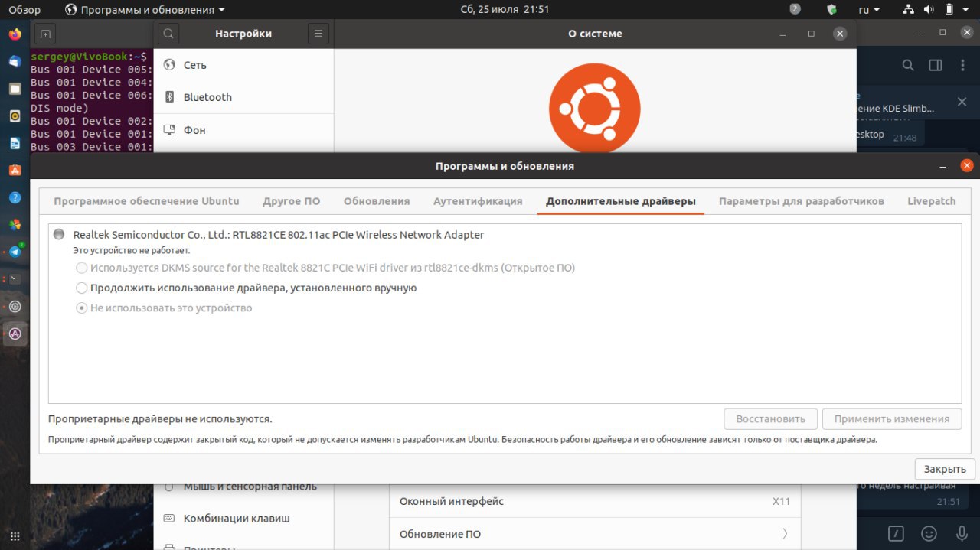Open the hamburger menu in Settings header

pos(318,34)
